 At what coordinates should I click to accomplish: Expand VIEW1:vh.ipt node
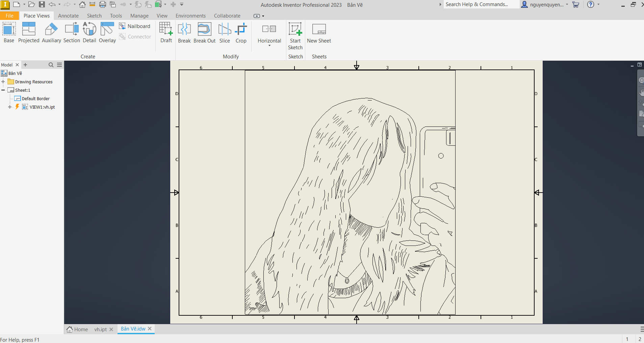tap(10, 107)
